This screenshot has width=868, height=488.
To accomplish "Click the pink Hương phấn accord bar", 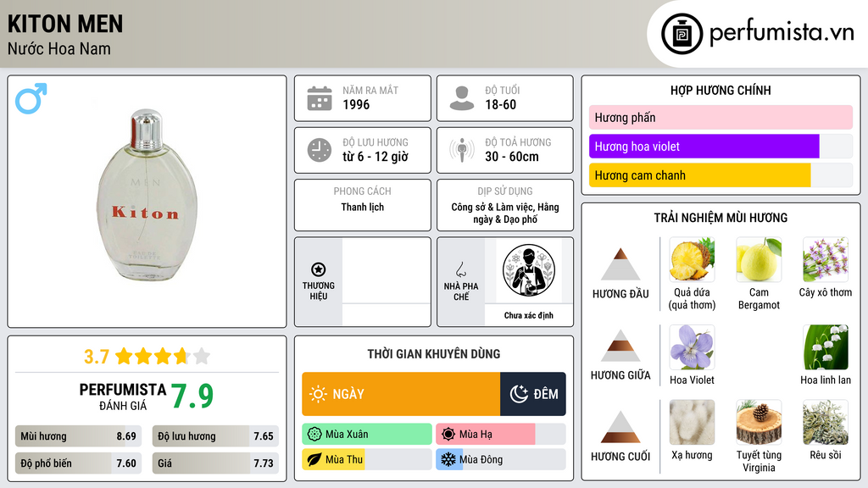I will click(721, 117).
